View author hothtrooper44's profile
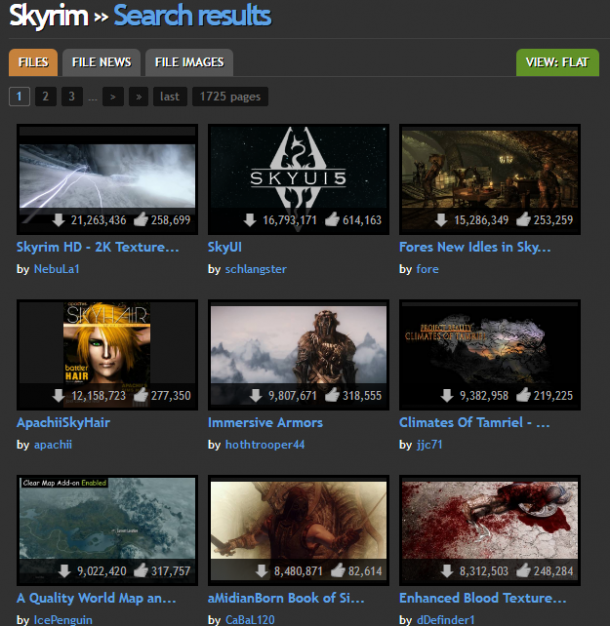 tap(265, 445)
